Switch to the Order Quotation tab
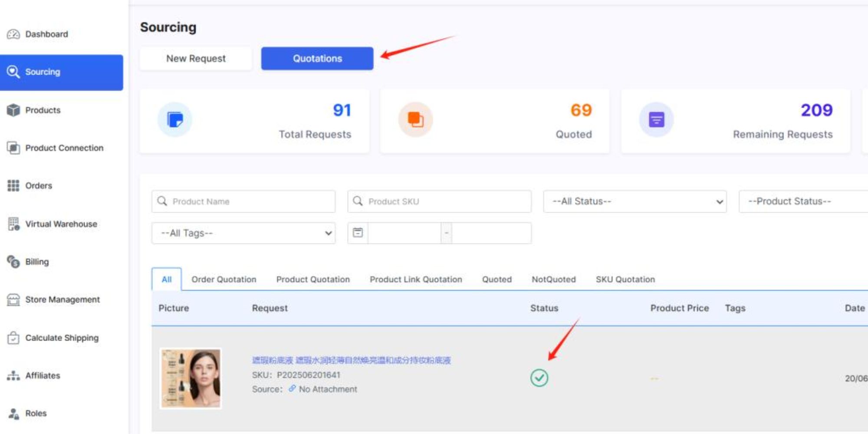 pyautogui.click(x=224, y=279)
